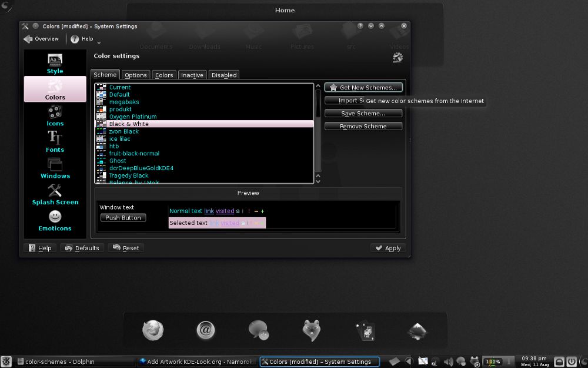This screenshot has width=588, height=368.
Task: Click the bottom Help button
Action: coord(40,248)
